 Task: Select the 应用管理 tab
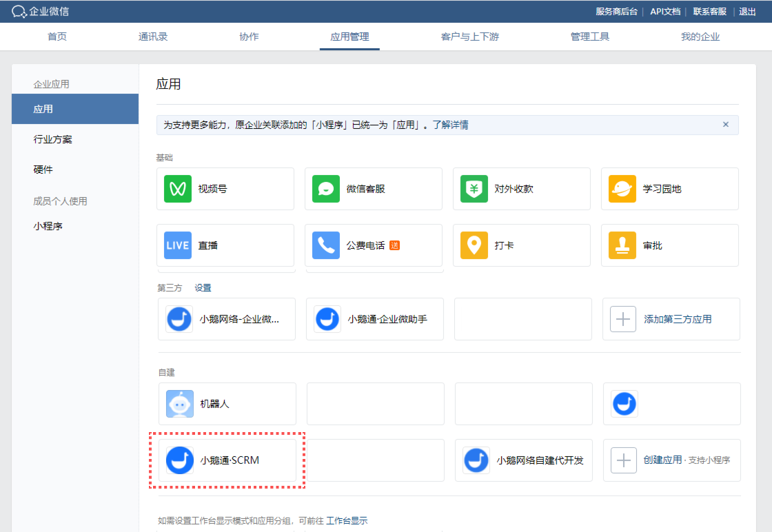point(349,37)
